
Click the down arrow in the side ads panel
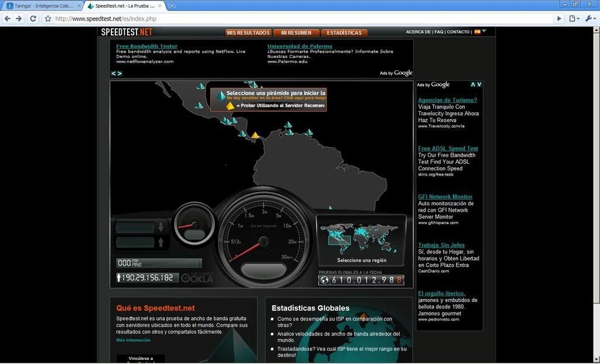coord(479,84)
